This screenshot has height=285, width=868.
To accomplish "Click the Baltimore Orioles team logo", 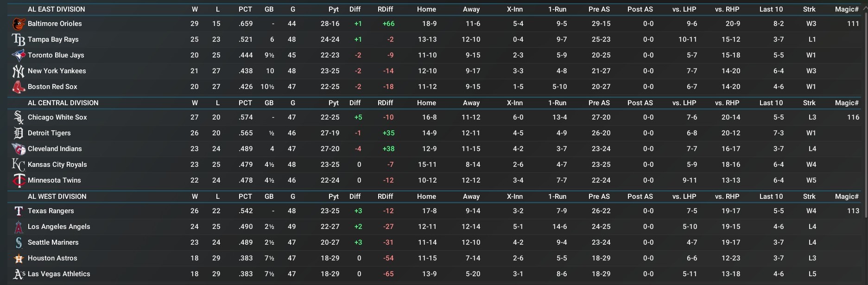I will coord(19,24).
